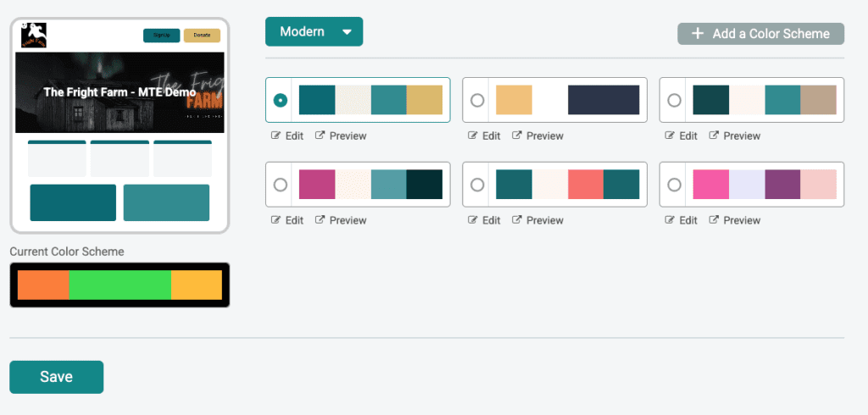Click the Donate button in the site preview
868x415 pixels.
pyautogui.click(x=202, y=35)
